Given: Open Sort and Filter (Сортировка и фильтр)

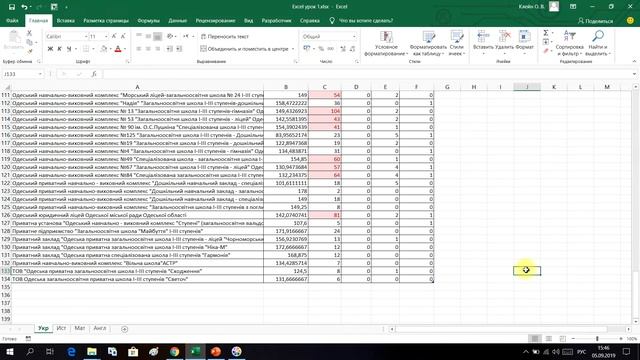Looking at the screenshot, I should coord(569,43).
